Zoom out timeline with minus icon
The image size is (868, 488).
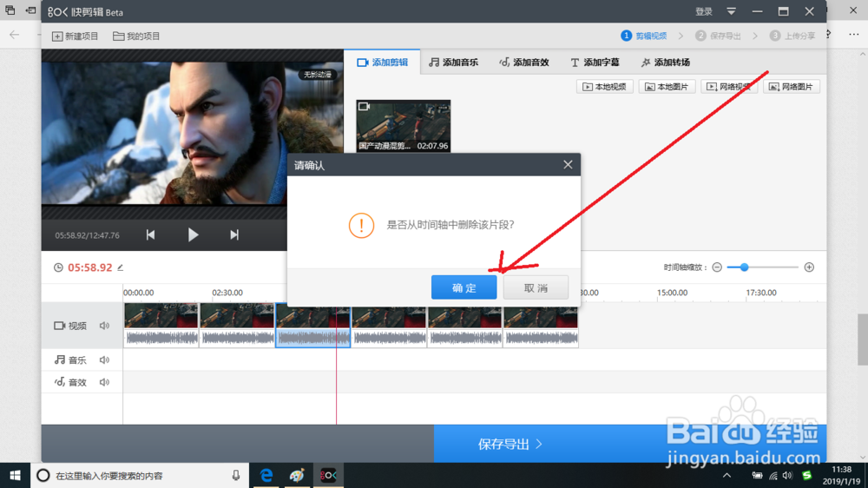click(x=717, y=267)
